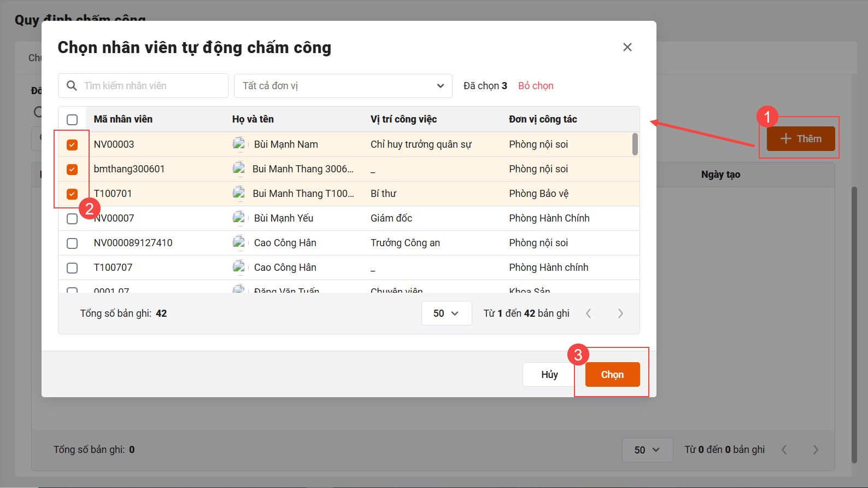Close the employee selection dialog
Screen dimensions: 868x488
pyautogui.click(x=627, y=48)
